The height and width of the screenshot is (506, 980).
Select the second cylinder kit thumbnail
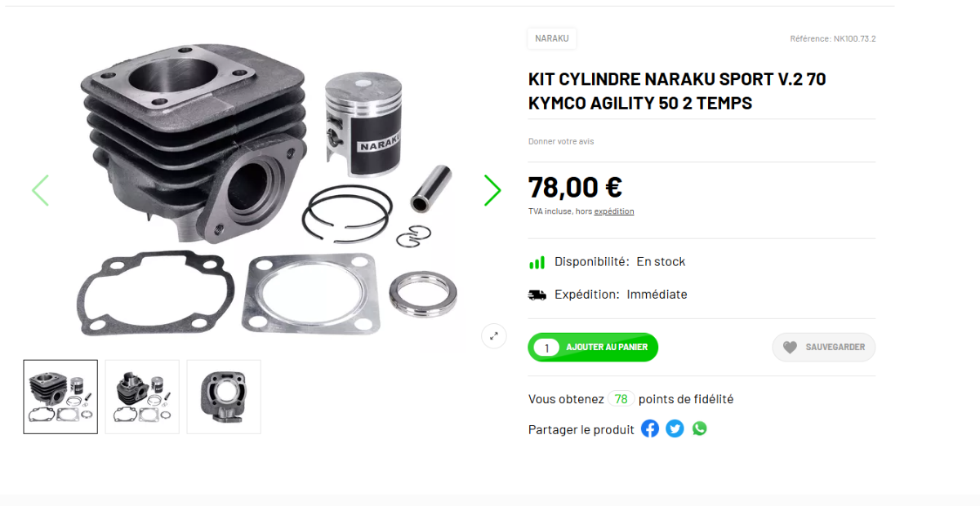(x=142, y=397)
